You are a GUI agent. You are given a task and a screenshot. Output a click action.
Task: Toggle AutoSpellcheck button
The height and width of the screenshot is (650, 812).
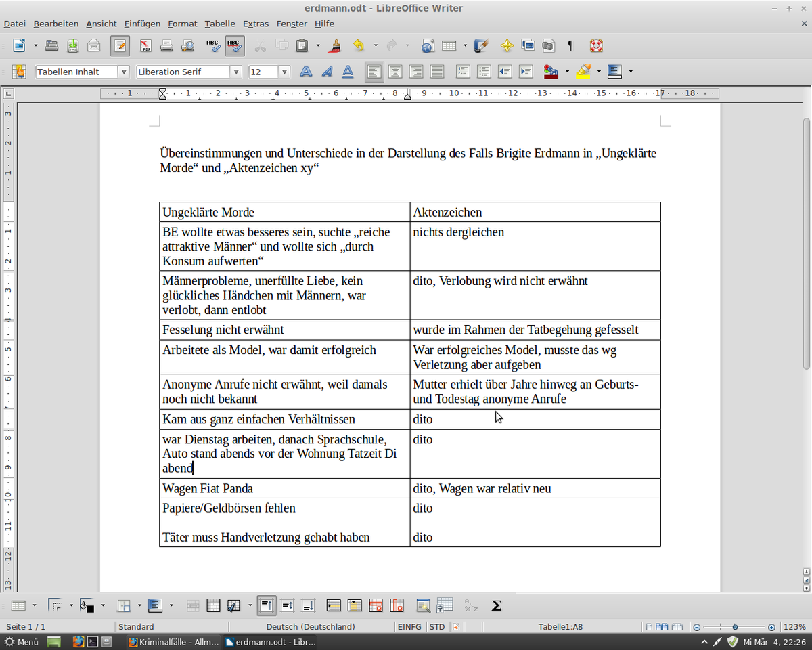pos(234,46)
